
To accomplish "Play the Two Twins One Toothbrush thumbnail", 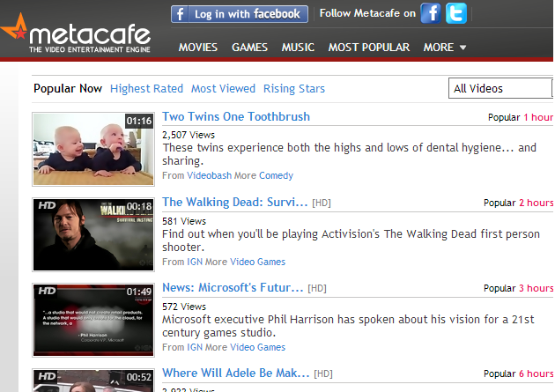I will tap(93, 149).
